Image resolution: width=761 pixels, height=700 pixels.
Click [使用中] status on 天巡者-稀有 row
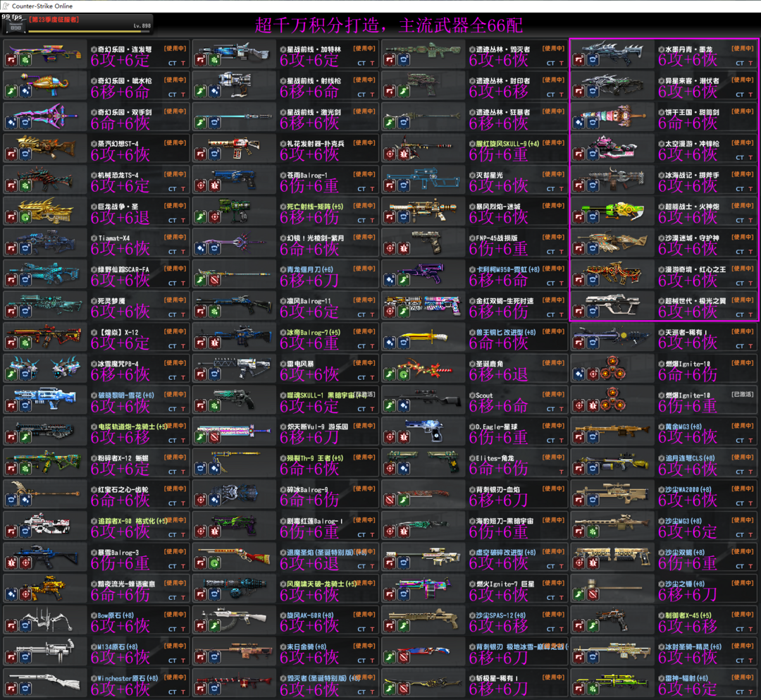tap(743, 331)
